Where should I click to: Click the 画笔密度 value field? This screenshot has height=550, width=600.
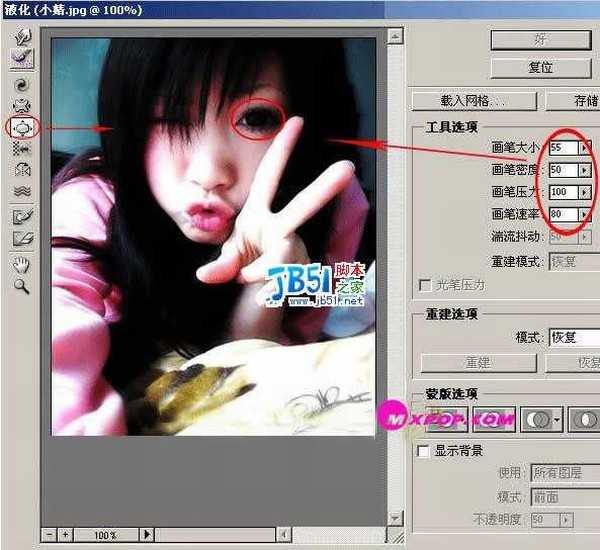tap(563, 170)
